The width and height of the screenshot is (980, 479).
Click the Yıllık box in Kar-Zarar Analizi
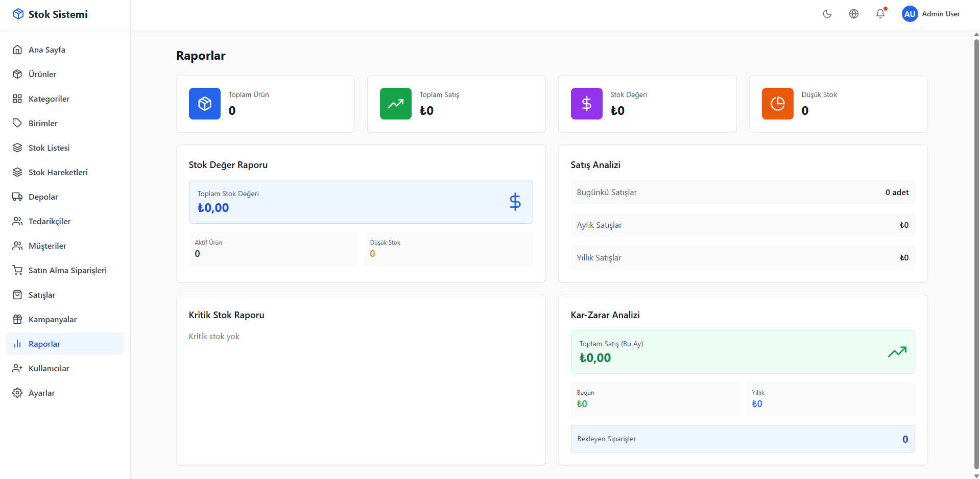tap(830, 399)
